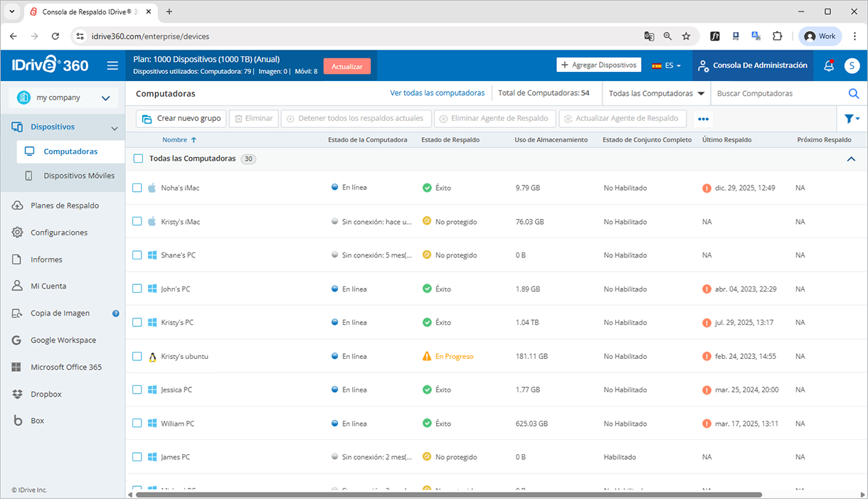Click the help icon beside Copia de Imagen
Viewport: 868px width, 499px height.
tap(116, 313)
